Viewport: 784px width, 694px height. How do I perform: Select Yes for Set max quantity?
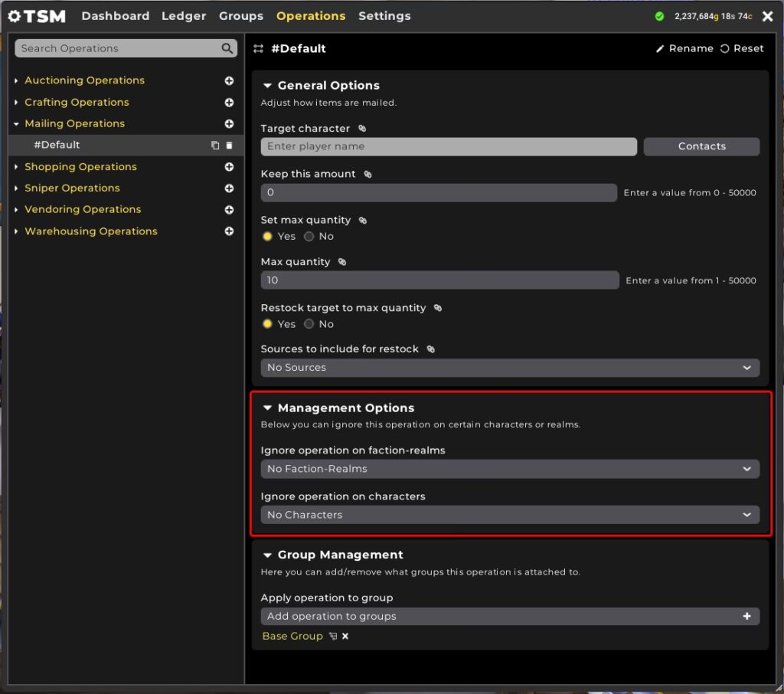coord(268,236)
